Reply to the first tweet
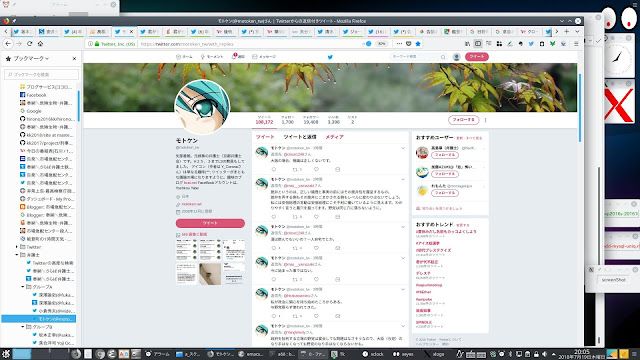Screen dimensions: 640x360 click(274, 169)
